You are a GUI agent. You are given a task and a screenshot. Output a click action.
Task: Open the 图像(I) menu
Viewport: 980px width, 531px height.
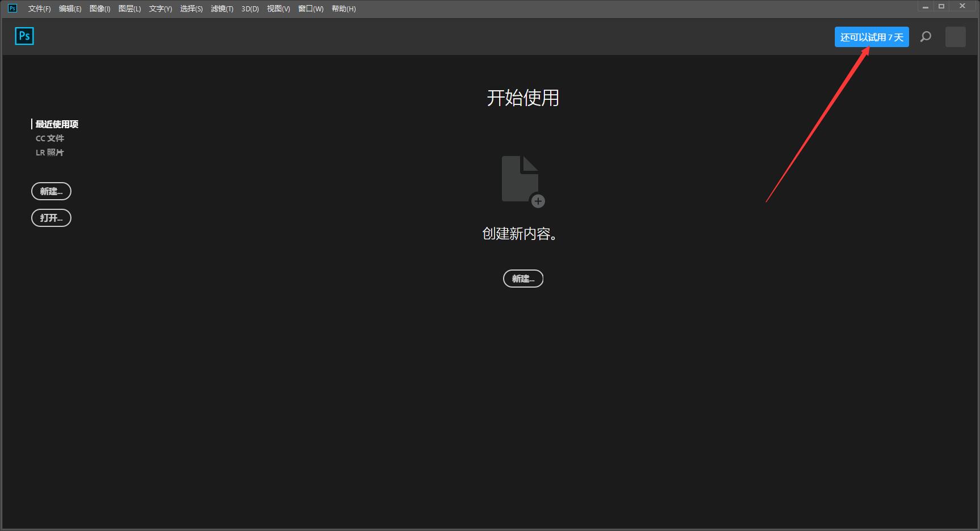click(100, 9)
